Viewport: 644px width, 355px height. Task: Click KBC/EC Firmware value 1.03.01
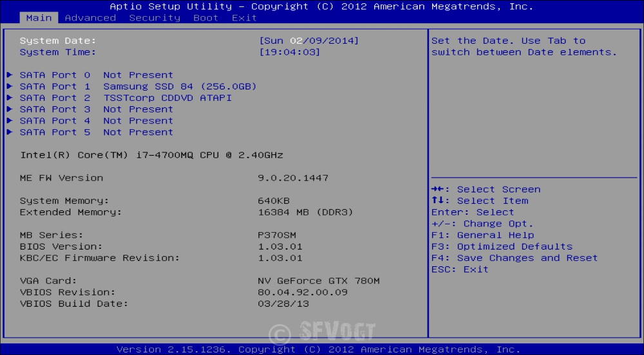(x=280, y=259)
